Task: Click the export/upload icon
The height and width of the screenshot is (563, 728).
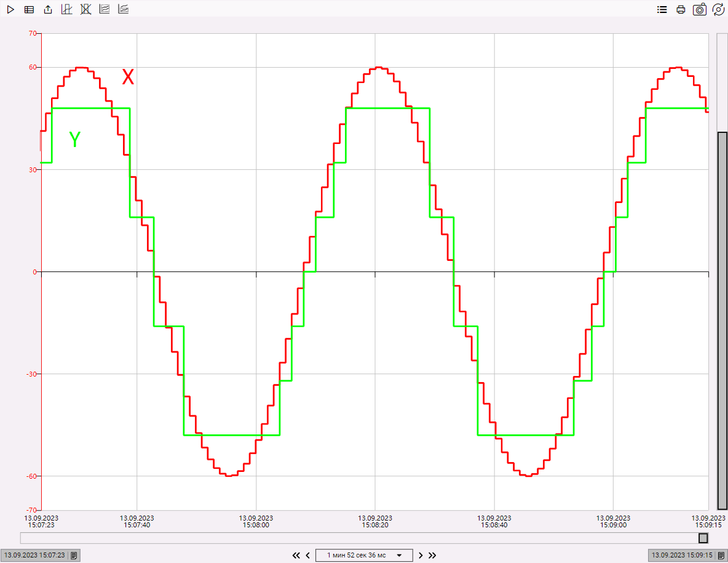Action: (48, 9)
